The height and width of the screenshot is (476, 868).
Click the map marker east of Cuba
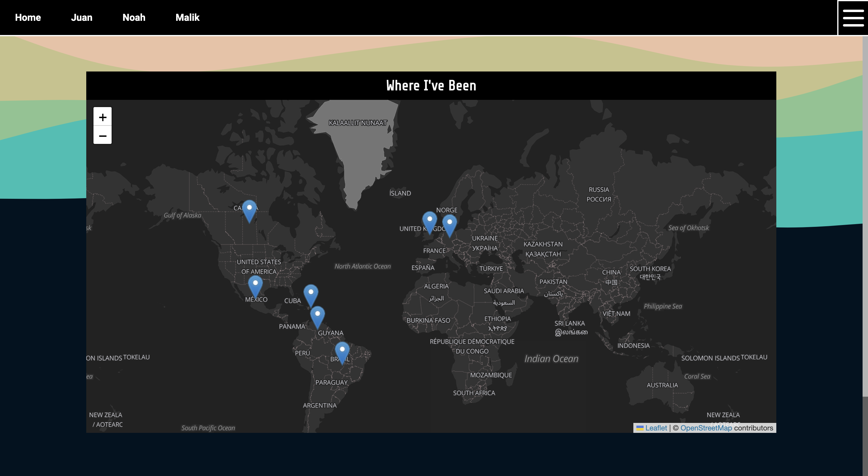pyautogui.click(x=311, y=294)
